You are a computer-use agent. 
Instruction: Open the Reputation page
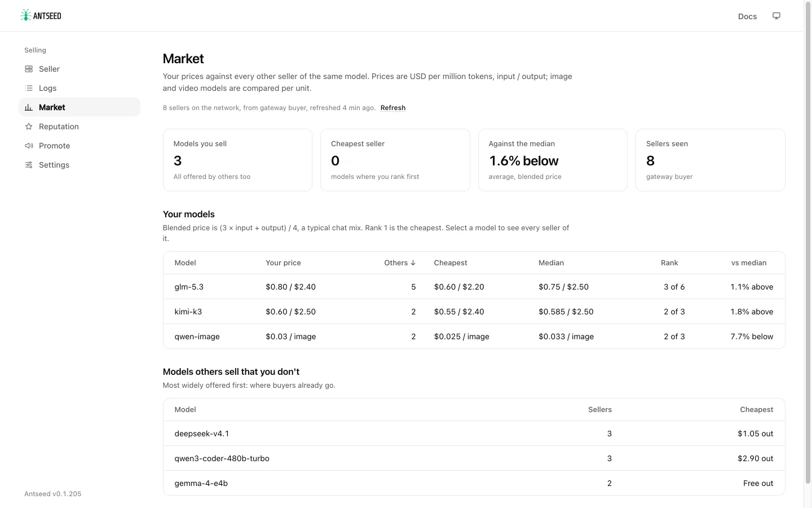coord(80,126)
